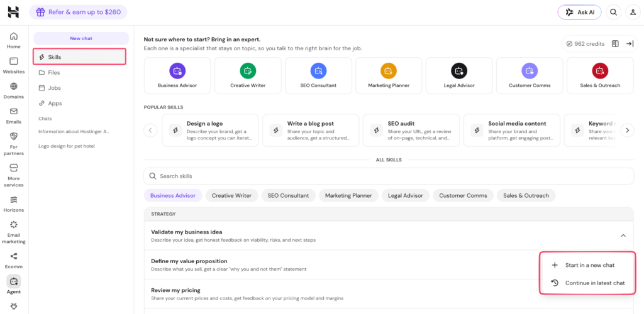Choose the Sales & Outreach expert card
Image resolution: width=644 pixels, height=314 pixels.
[600, 76]
